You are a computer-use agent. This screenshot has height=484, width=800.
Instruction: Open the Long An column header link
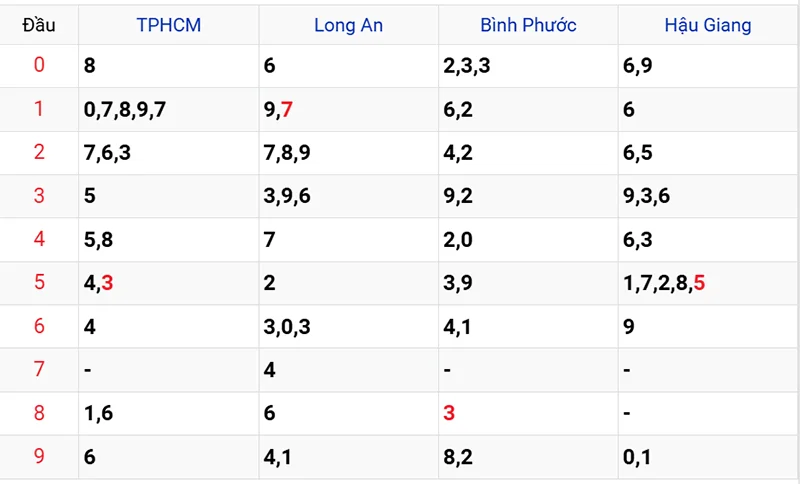348,25
